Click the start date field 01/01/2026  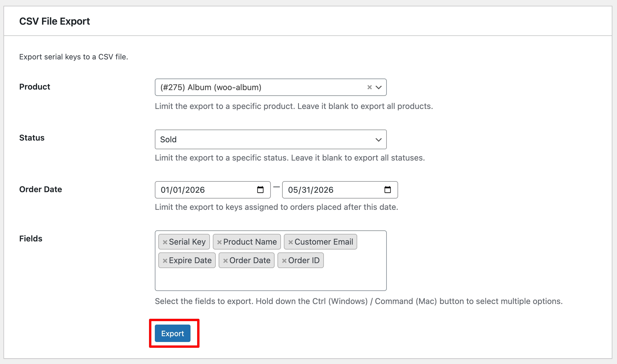213,190
